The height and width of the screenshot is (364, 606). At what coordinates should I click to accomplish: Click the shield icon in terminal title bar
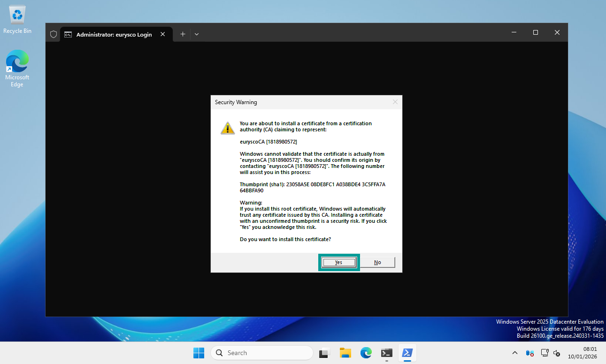(x=54, y=34)
